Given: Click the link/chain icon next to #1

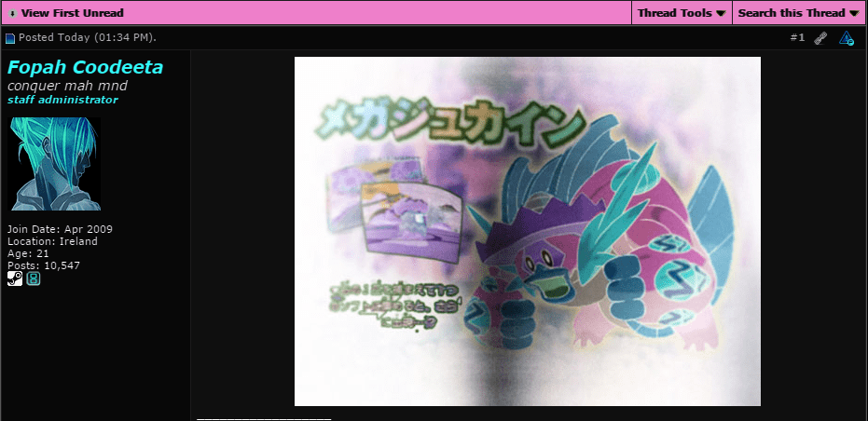Looking at the screenshot, I should point(820,38).
